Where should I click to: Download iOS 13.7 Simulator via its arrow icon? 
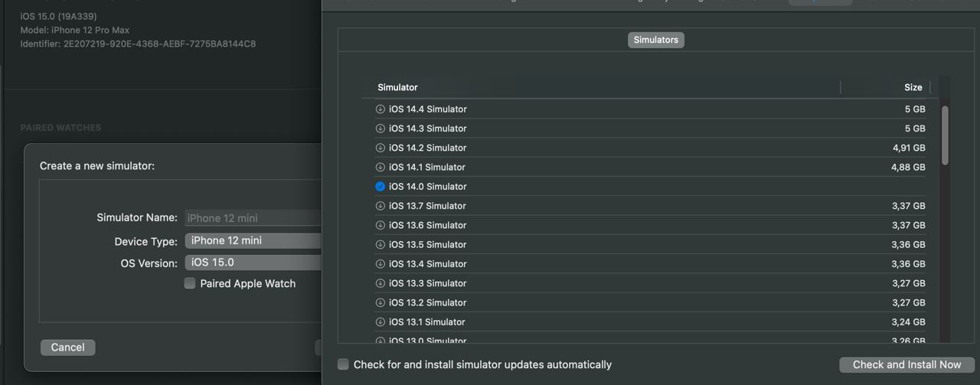coord(380,206)
